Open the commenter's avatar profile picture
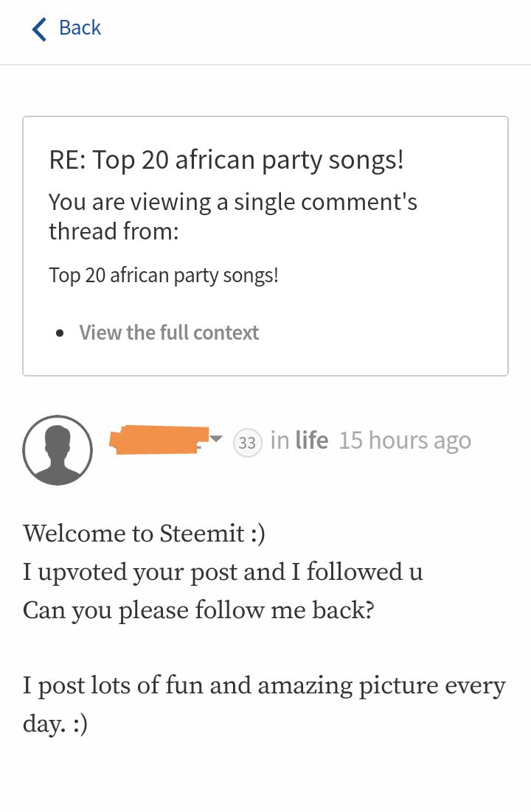Screen dimensions: 531x812 tap(58, 449)
